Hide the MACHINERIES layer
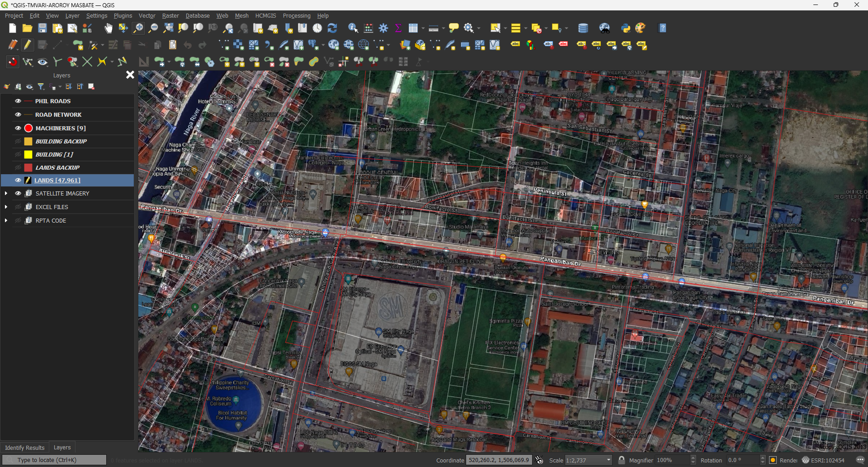 tap(18, 128)
